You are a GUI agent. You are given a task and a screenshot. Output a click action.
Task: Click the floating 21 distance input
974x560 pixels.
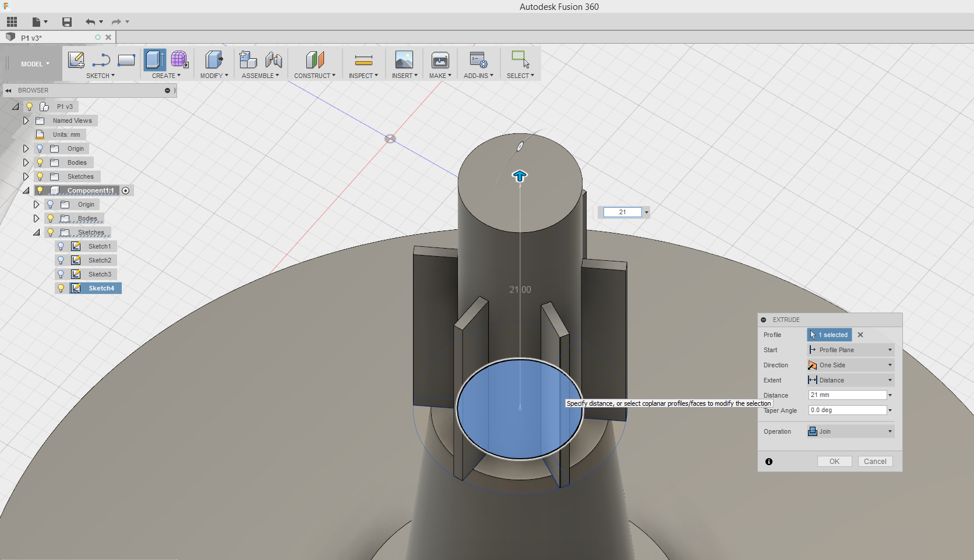click(622, 212)
